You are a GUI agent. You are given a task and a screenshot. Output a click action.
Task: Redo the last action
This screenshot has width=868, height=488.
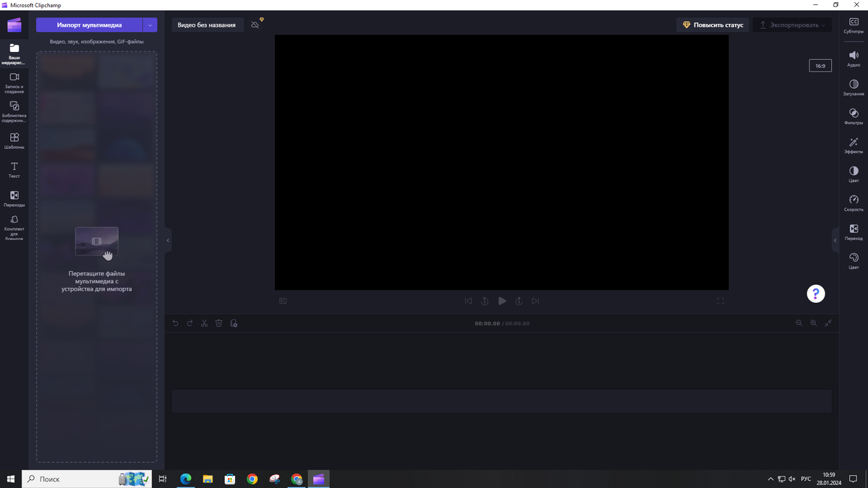click(x=190, y=323)
